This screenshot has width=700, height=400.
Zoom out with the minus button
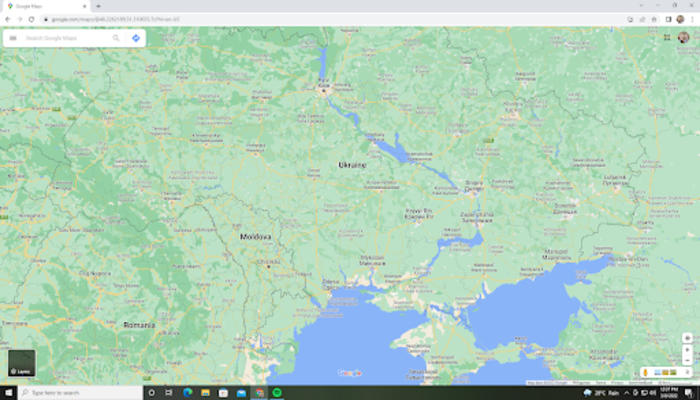pos(687,360)
